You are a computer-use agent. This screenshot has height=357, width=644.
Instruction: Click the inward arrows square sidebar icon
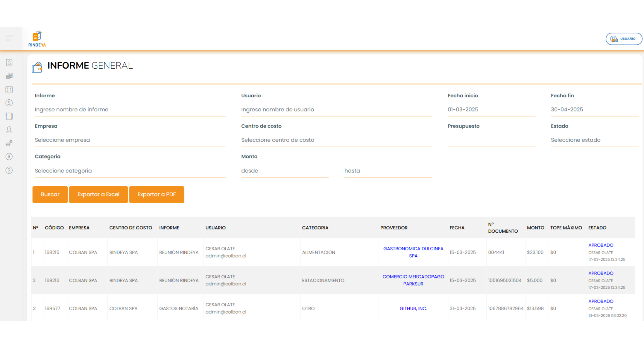tap(9, 89)
